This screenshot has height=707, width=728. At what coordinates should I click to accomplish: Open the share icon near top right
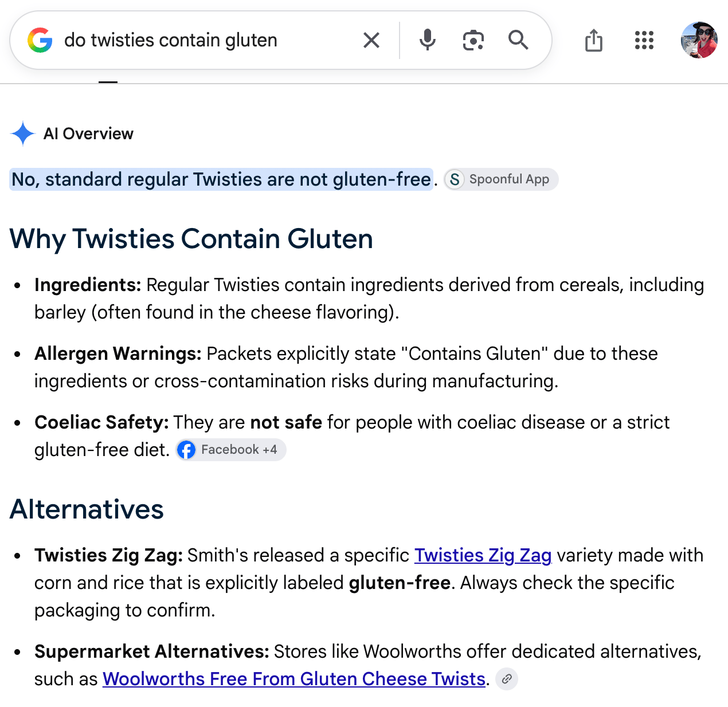coord(594,40)
